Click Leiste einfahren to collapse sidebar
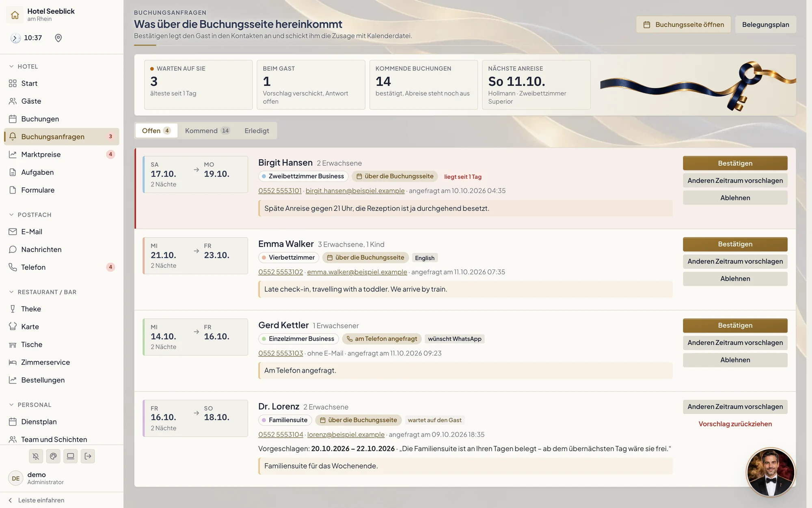Image resolution: width=812 pixels, height=508 pixels. 37,500
